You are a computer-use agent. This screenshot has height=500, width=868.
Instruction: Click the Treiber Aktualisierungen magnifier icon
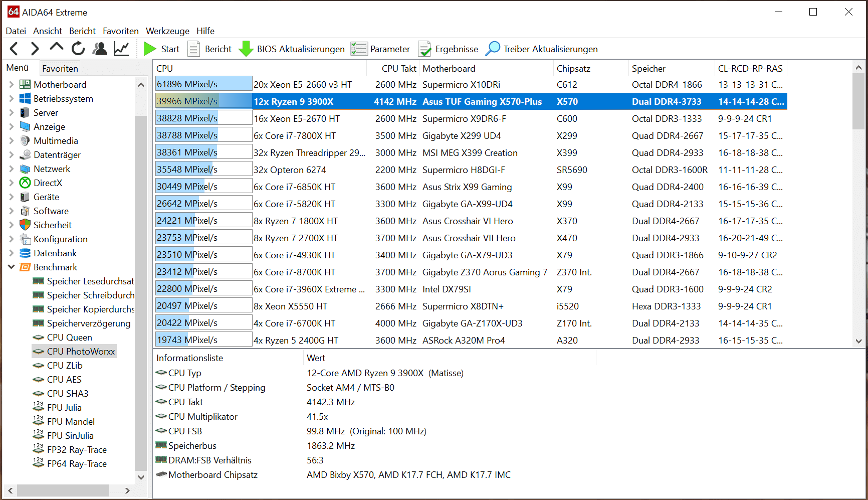pyautogui.click(x=493, y=49)
